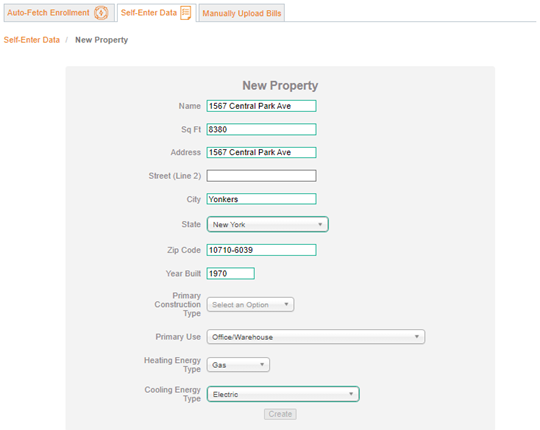Image resolution: width=540 pixels, height=430 pixels.
Task: Click the Year Built field showing 1970
Action: [231, 273]
